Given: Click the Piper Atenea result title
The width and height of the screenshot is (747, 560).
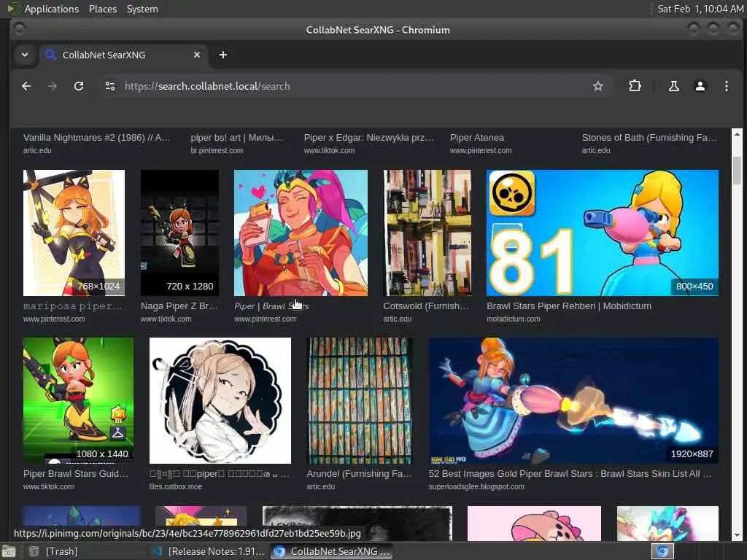Looking at the screenshot, I should pos(477,138).
